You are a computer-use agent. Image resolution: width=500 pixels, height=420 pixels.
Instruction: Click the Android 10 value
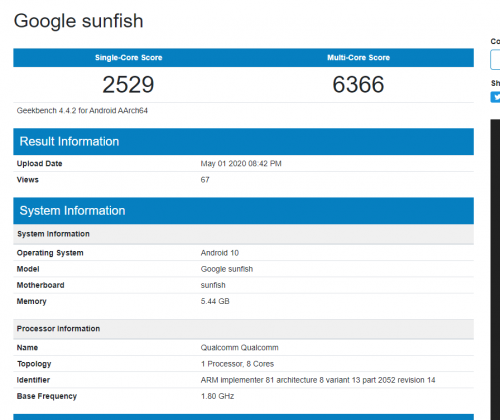tap(220, 253)
